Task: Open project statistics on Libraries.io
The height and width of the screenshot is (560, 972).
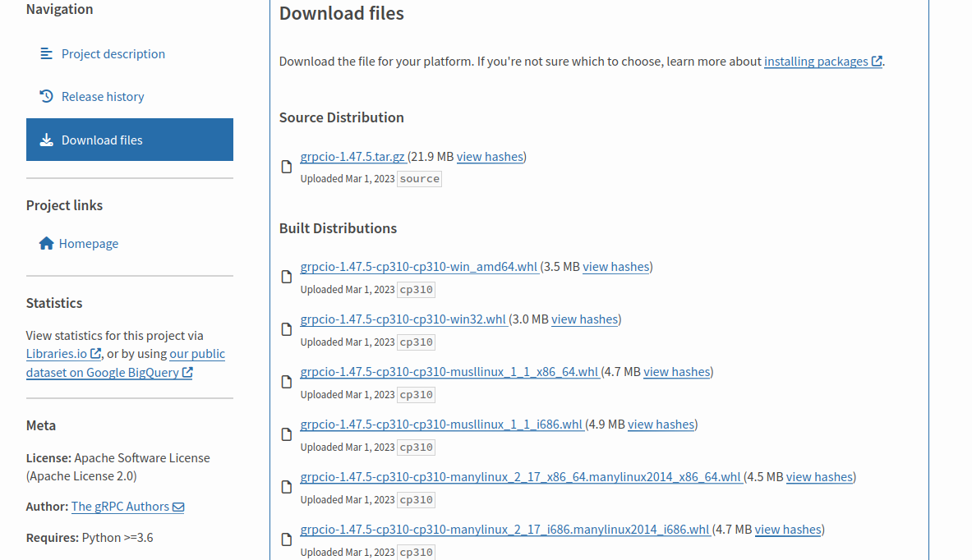Action: point(57,353)
